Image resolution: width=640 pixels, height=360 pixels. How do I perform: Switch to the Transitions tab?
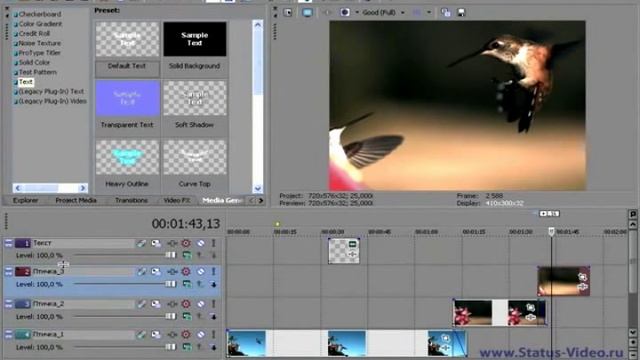coord(131,200)
